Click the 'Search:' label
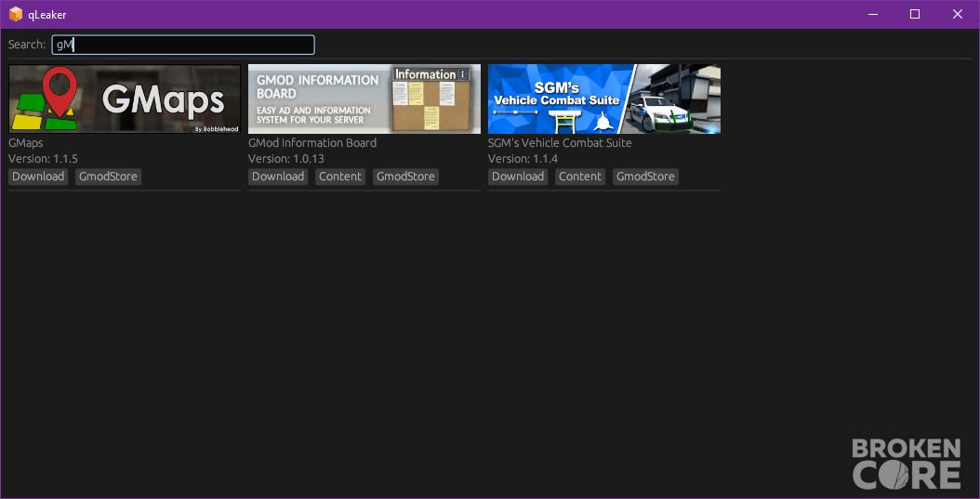Viewport: 980px width, 499px height. pos(27,45)
